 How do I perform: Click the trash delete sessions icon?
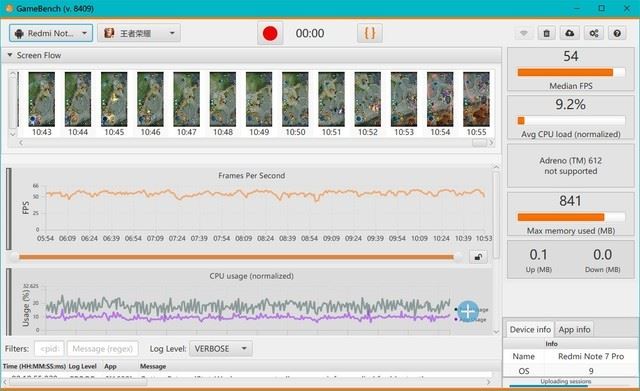click(547, 33)
